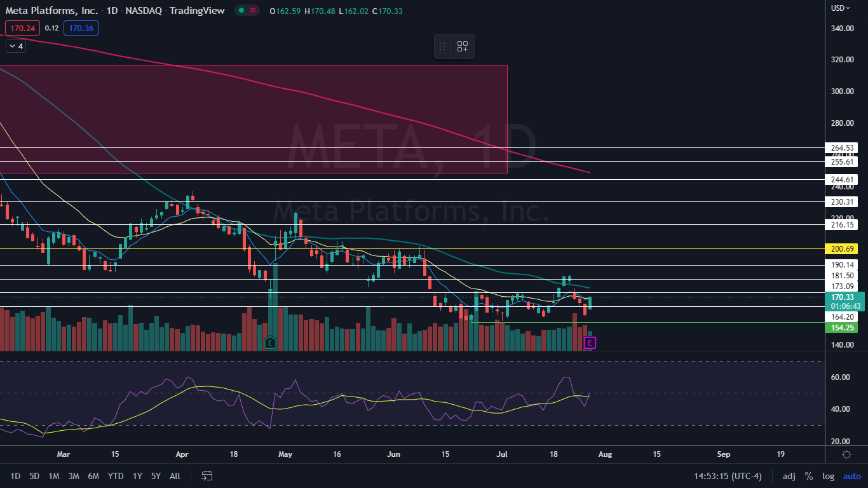Select the All date range tab
This screenshot has height=488, width=868.
pos(175,476)
